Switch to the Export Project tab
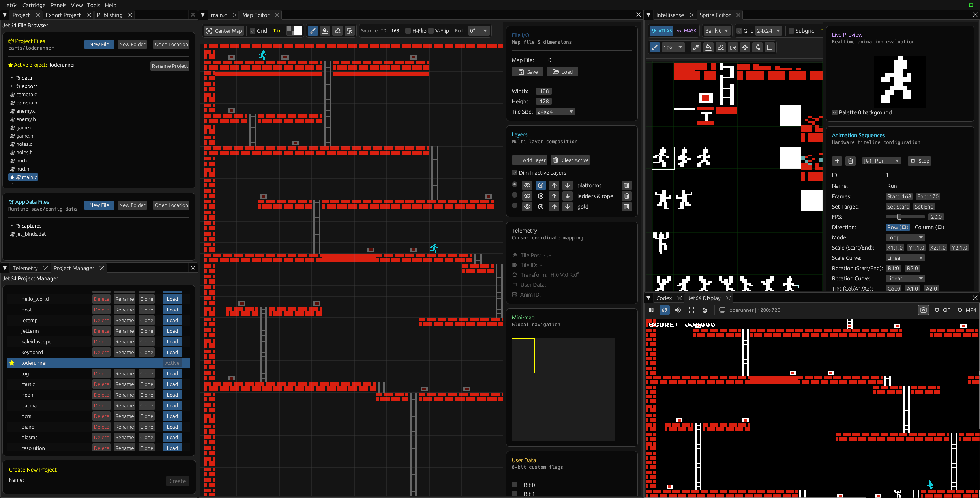This screenshot has height=498, width=980. 63,15
